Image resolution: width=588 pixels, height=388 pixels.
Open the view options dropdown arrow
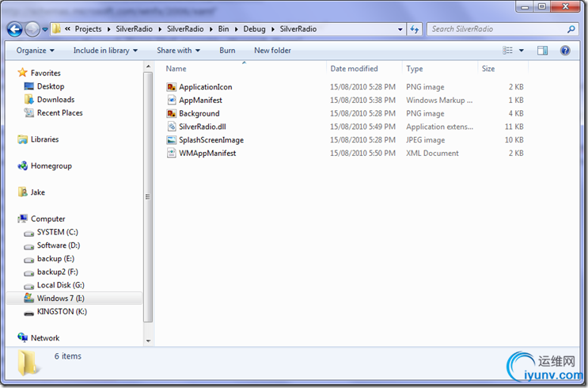click(522, 51)
